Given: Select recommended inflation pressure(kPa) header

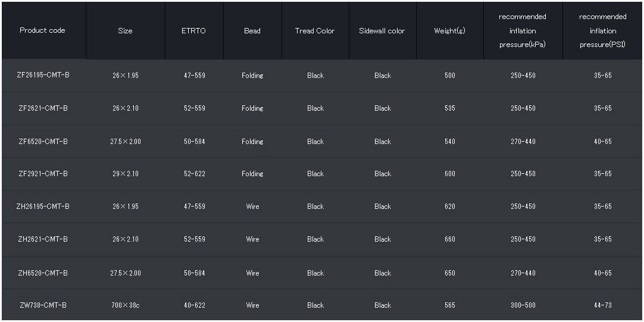Looking at the screenshot, I should (x=523, y=31).
